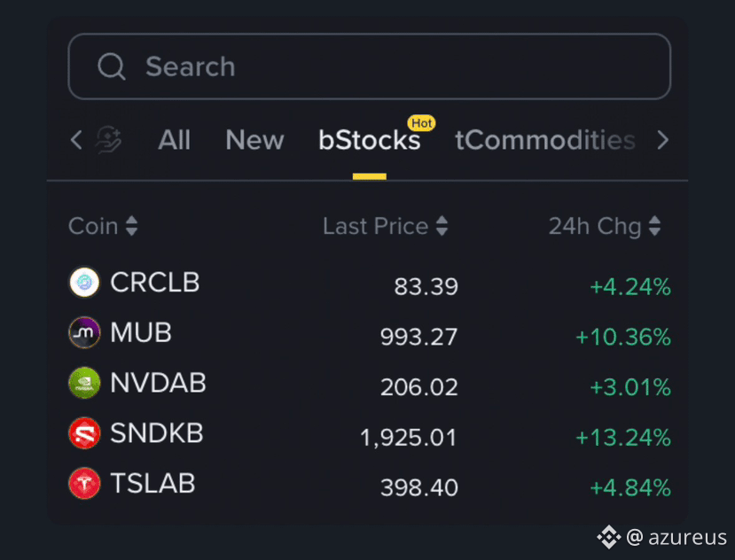Click the MUB coin logo icon
The image size is (735, 560).
tap(84, 332)
